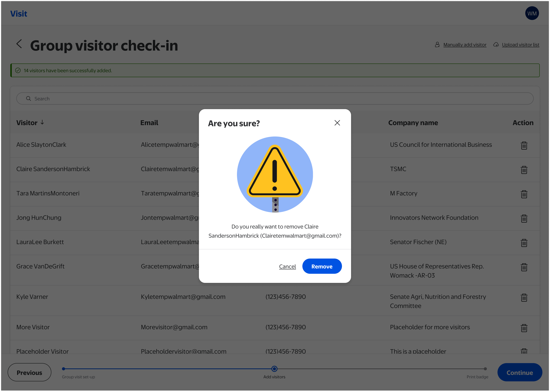Click 14 visitors successfully added message
The width and height of the screenshot is (550, 392).
tap(68, 71)
